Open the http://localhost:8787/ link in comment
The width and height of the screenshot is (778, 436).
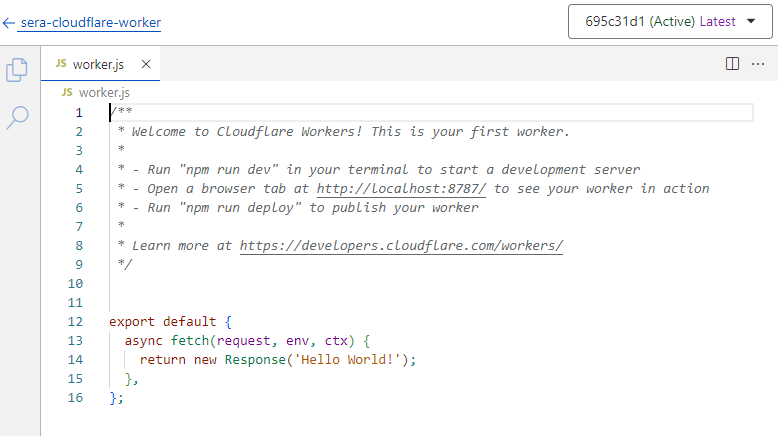[401, 188]
